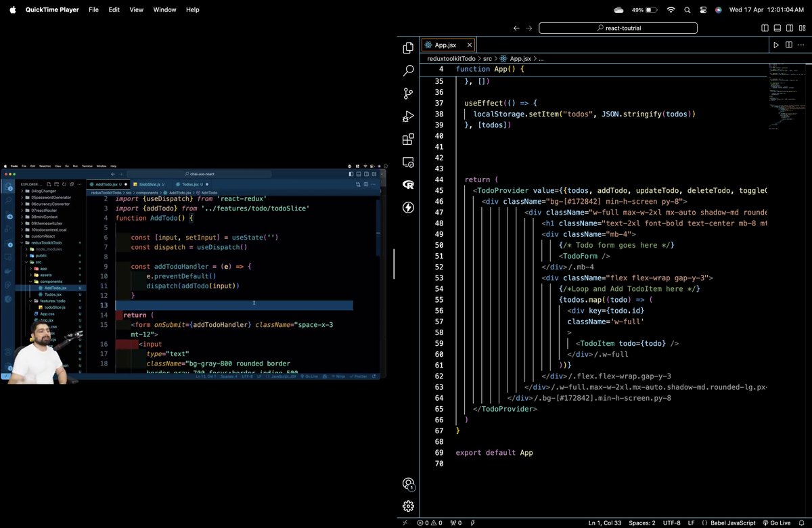Select the Todos.jsx tab in the video window
The height and width of the screenshot is (528, 812).
point(193,184)
